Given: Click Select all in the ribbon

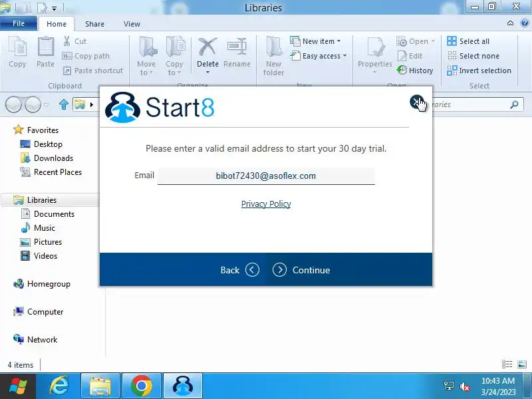Looking at the screenshot, I should pos(468,41).
